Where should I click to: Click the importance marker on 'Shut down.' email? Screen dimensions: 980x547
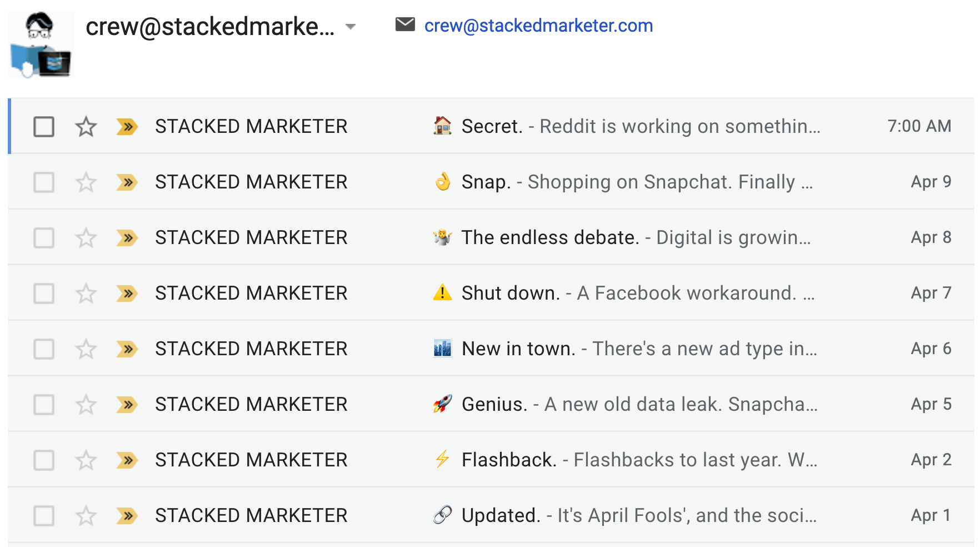127,294
